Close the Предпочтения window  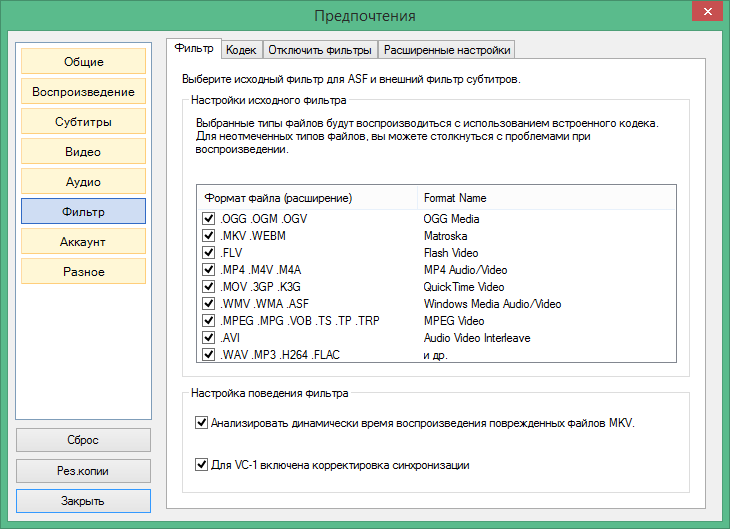[707, 12]
